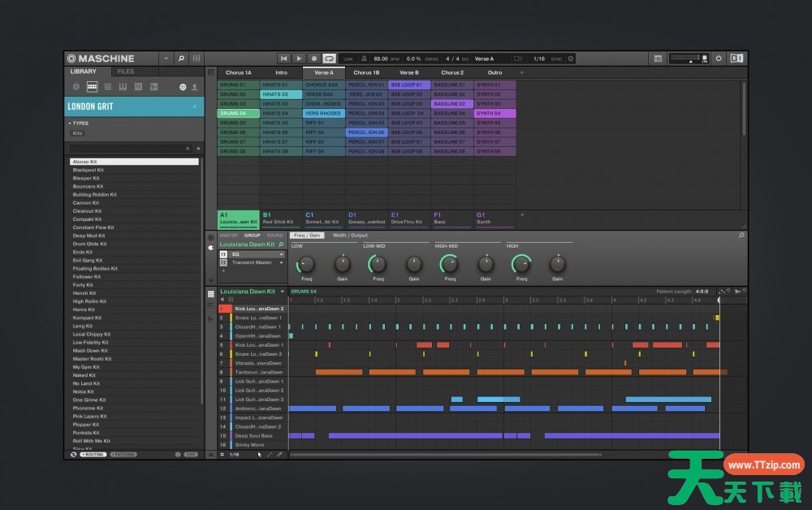This screenshot has width=812, height=510.
Task: Activate the DRUMS 01 pattern
Action: tap(238, 85)
